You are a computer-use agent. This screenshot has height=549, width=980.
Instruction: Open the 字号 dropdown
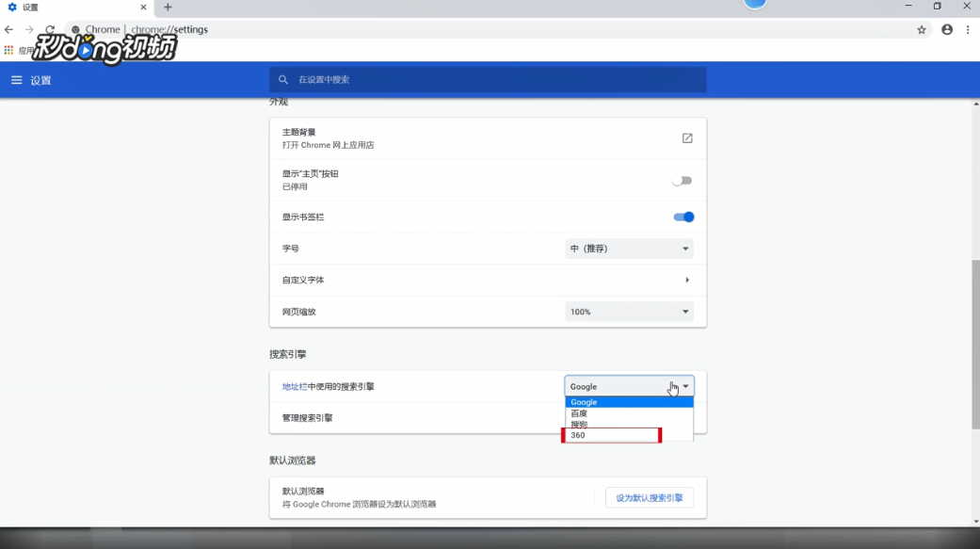[x=629, y=249]
